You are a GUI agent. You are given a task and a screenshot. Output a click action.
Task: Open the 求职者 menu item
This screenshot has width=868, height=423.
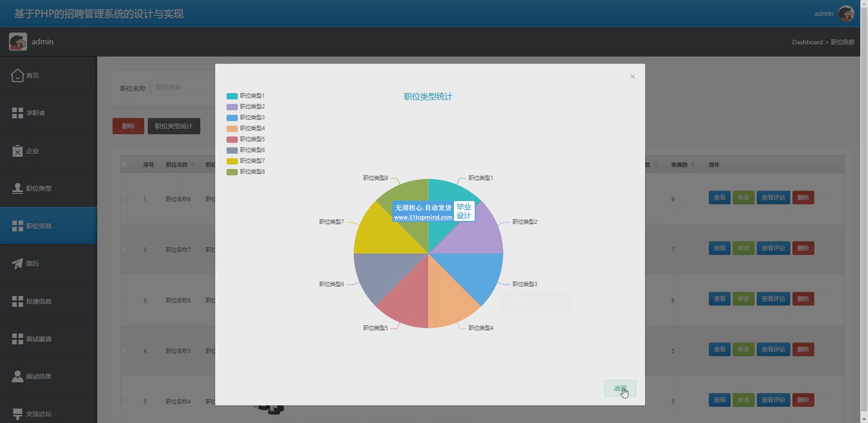click(48, 113)
